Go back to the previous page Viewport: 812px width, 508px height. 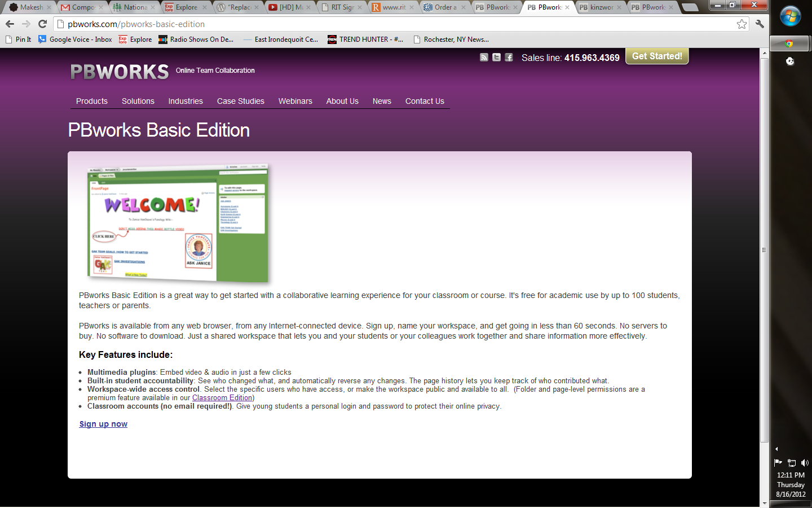[x=10, y=24]
